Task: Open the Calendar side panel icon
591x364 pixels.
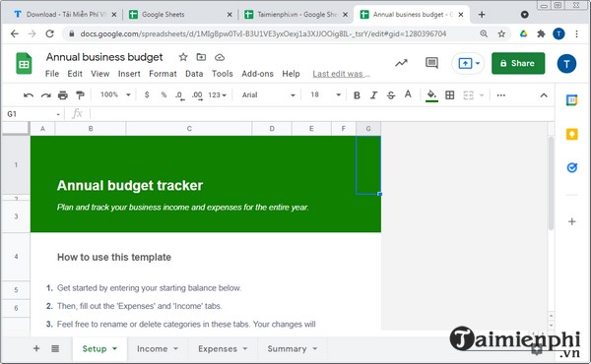Action: [x=571, y=100]
